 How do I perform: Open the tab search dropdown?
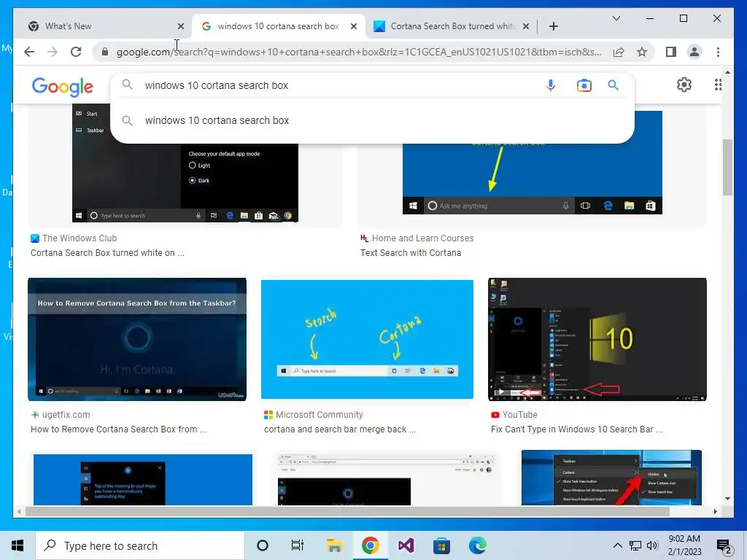coord(616,18)
